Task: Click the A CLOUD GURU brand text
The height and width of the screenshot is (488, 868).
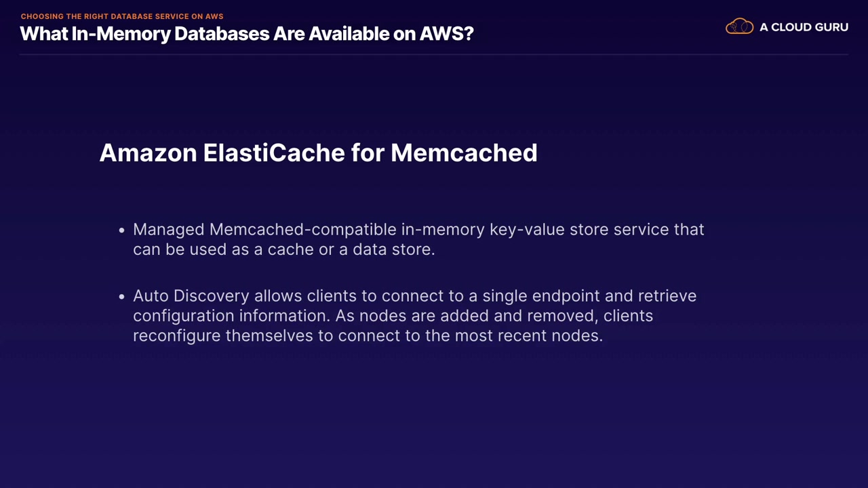Action: [804, 27]
